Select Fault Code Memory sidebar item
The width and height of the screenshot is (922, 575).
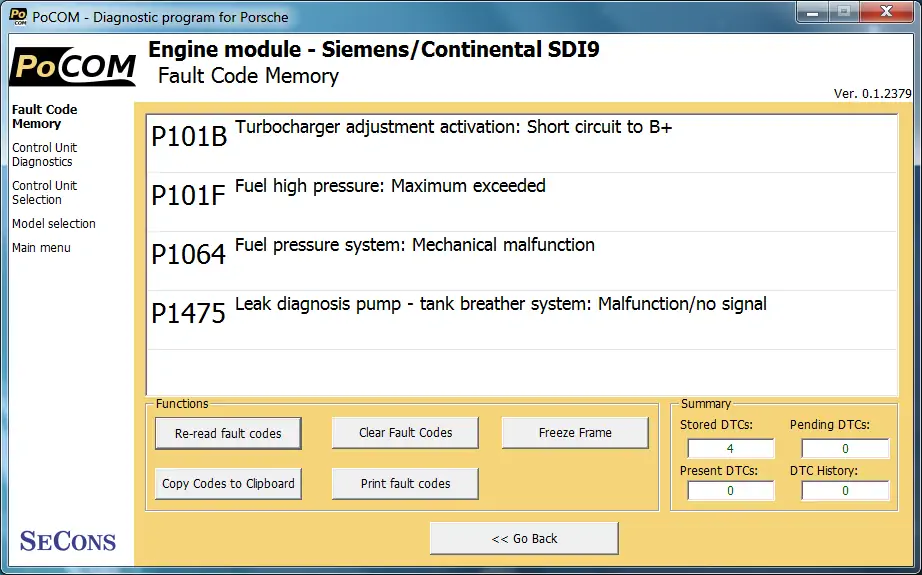[44, 116]
